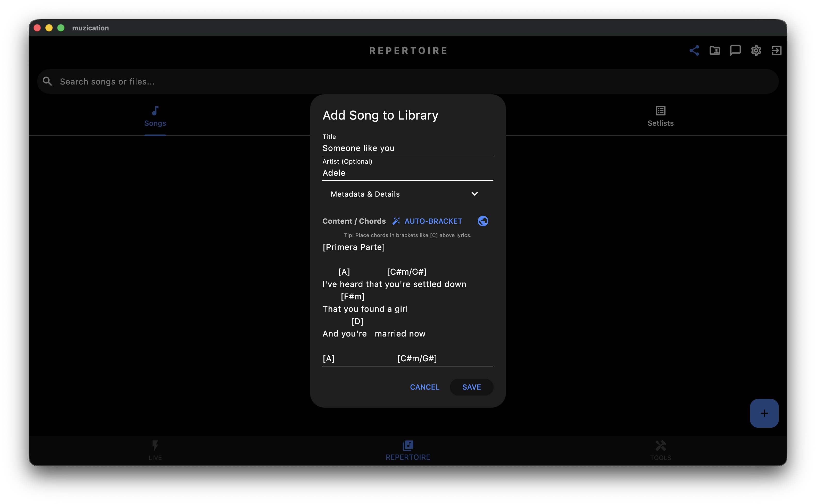816x504 pixels.
Task: Click the logout exit icon
Action: 776,50
